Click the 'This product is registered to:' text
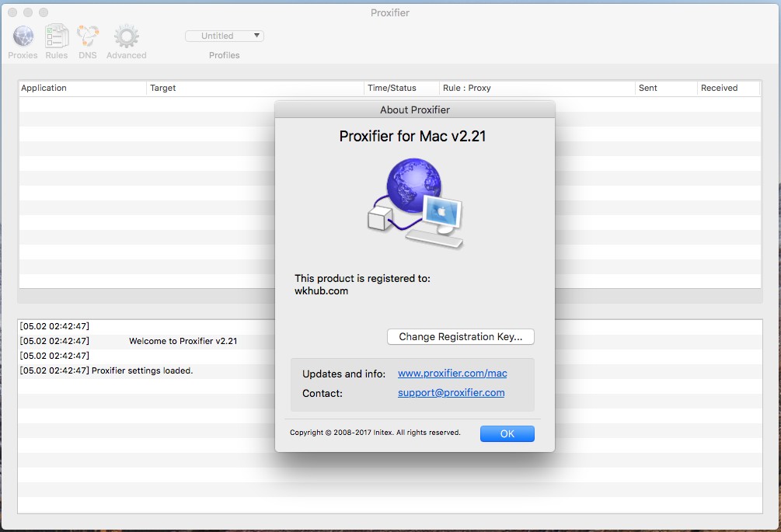 click(362, 278)
